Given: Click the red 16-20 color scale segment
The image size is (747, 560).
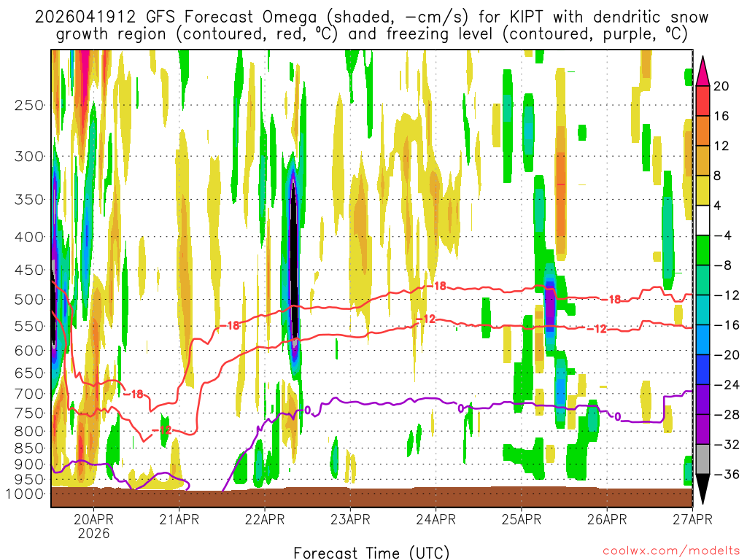Looking at the screenshot, I should pyautogui.click(x=703, y=101).
